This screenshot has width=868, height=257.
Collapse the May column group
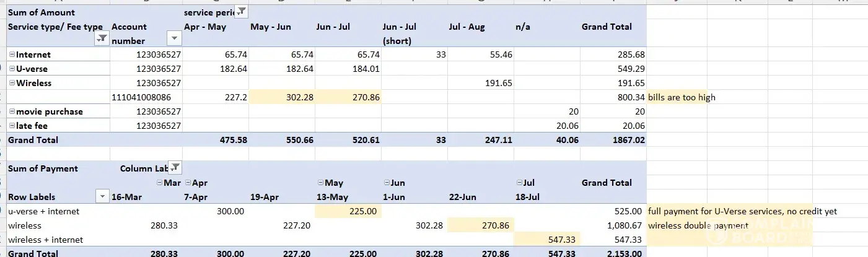tap(320, 183)
